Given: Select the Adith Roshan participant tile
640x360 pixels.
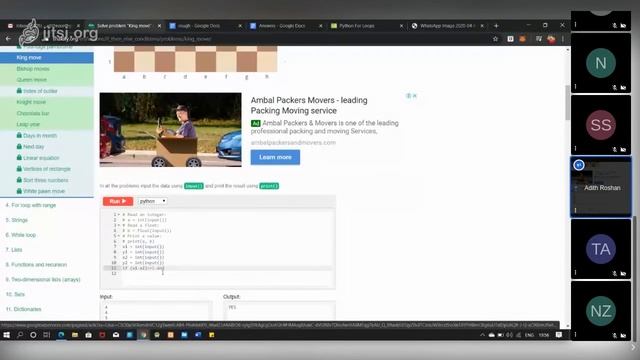Looking at the screenshot, I should [x=601, y=187].
